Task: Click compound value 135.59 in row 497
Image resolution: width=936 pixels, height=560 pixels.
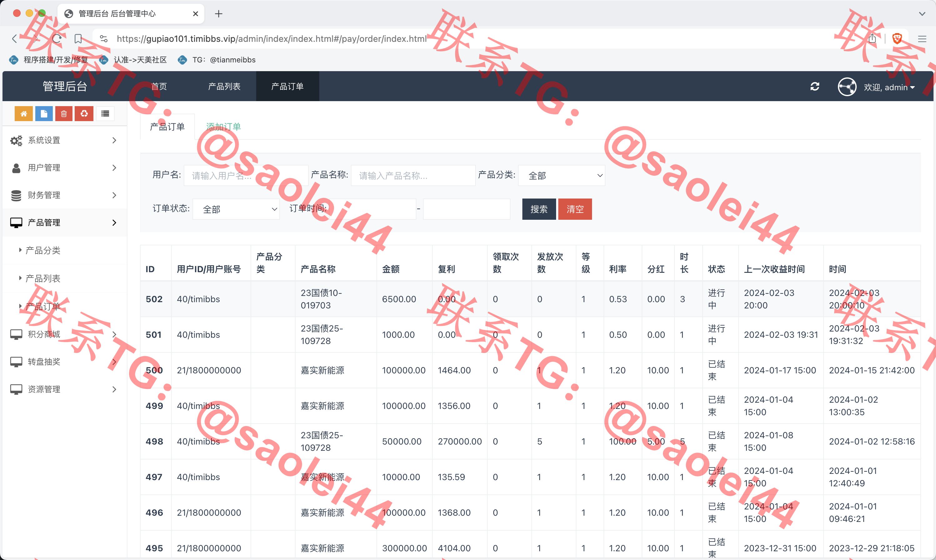Action: (x=451, y=477)
